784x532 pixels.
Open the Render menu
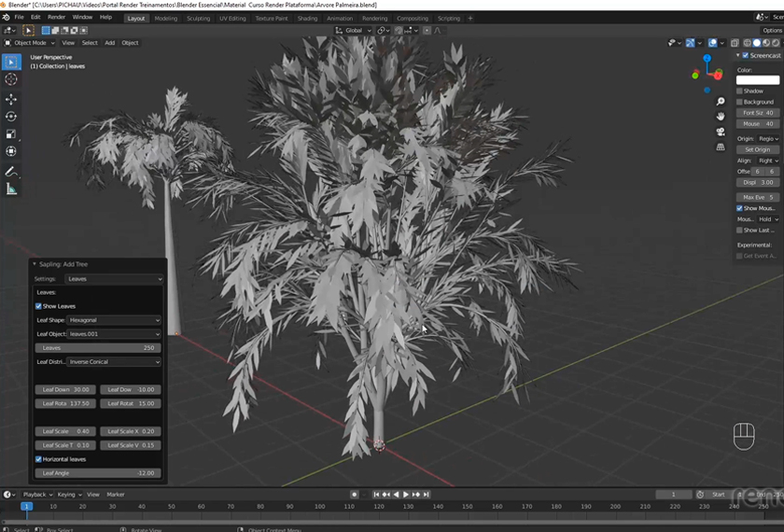56,17
